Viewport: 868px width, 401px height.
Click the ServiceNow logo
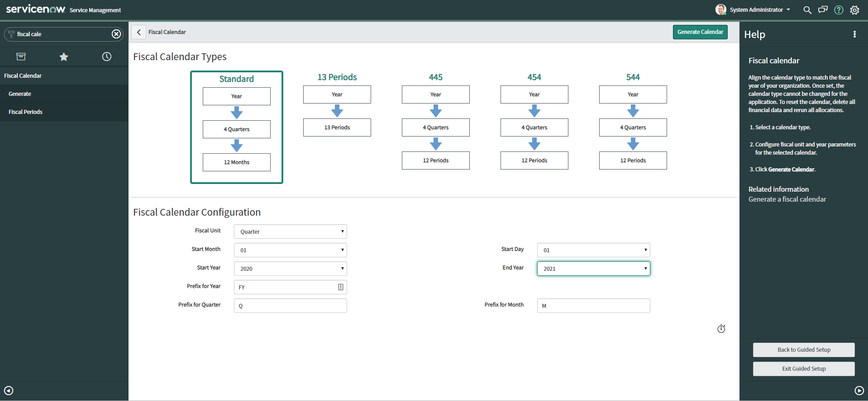(36, 9)
